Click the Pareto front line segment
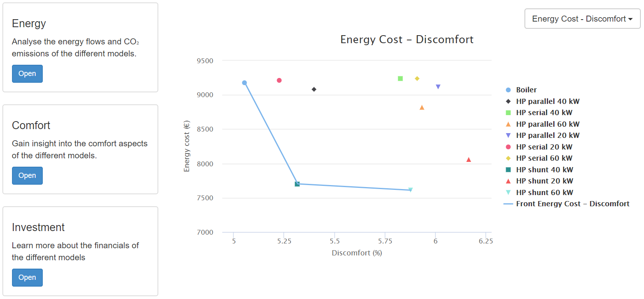This screenshot has width=644, height=299. click(271, 133)
